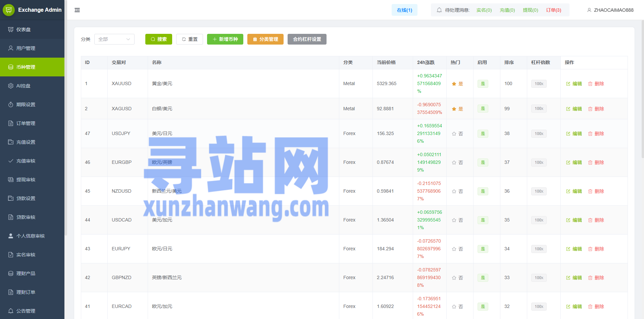This screenshot has width=644, height=319.
Task: Click the edit icon for XAUUSD row
Action: [x=568, y=84]
